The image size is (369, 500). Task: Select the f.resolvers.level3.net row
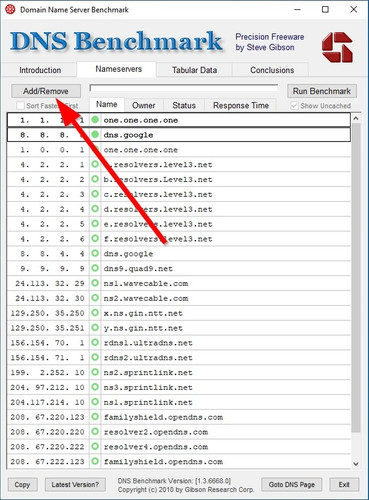point(179,238)
